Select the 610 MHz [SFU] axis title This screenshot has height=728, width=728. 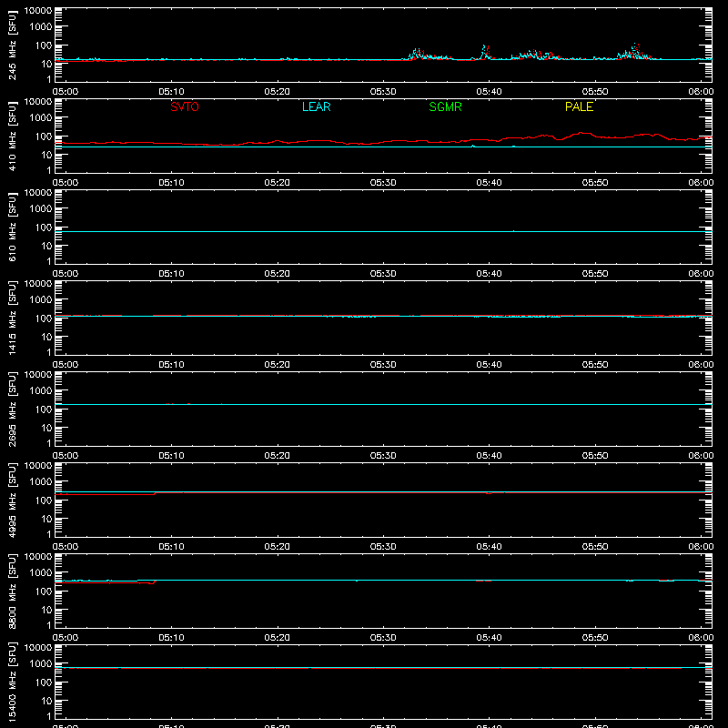(12, 227)
